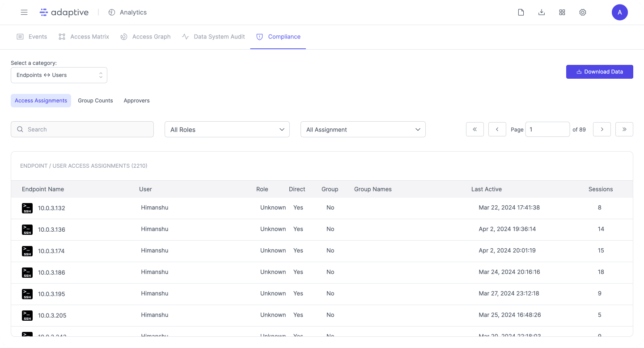Click timestamp Mar 24, 2024 20:16:16
Viewport: 644px width, 348px height.
(509, 272)
